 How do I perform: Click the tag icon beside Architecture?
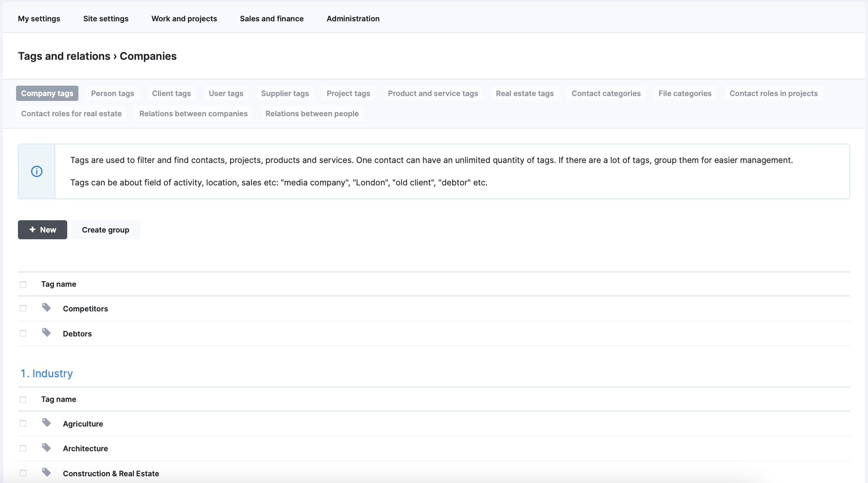point(46,447)
